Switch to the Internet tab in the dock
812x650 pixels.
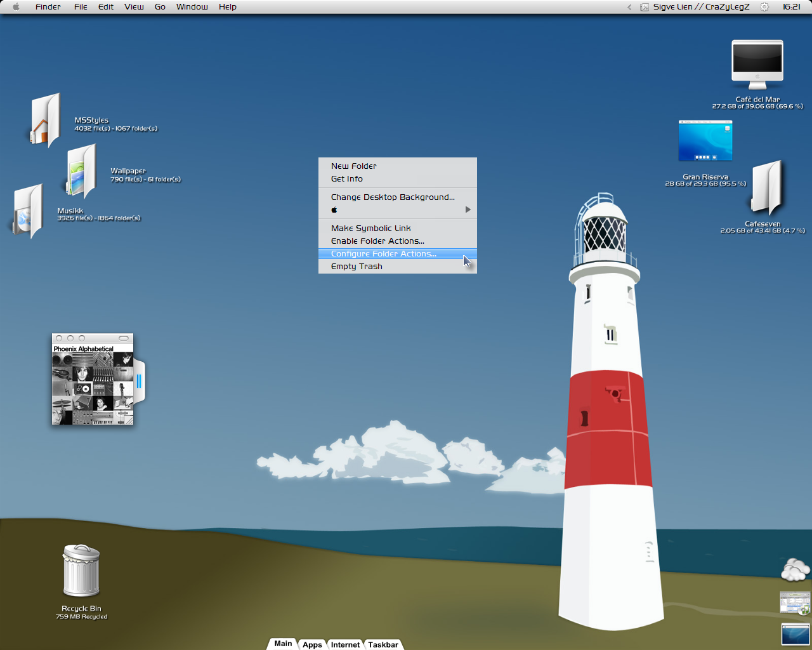pyautogui.click(x=345, y=644)
